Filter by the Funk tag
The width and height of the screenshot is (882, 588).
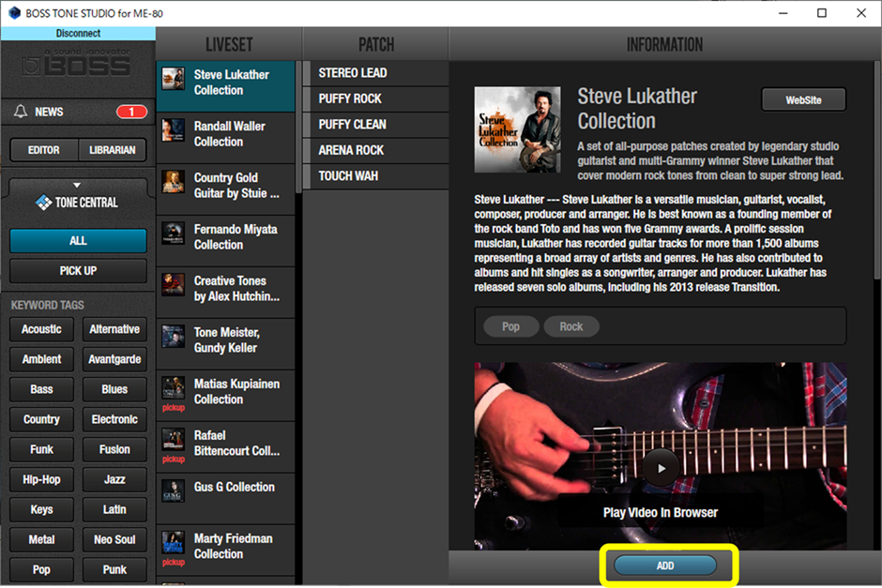(x=41, y=450)
